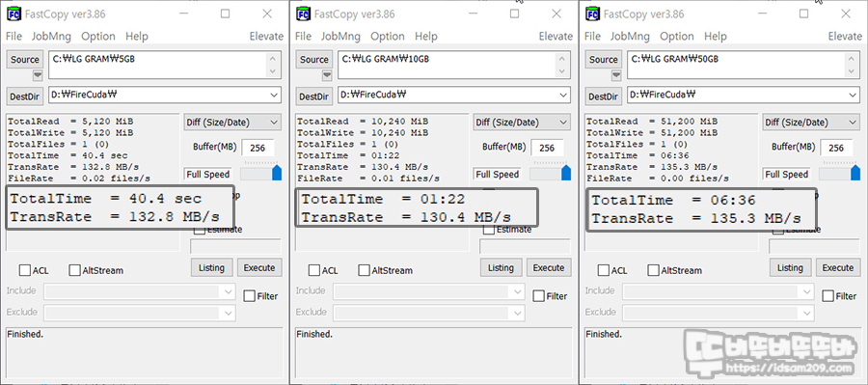Viewport: 868px width, 385px height.
Task: Toggle the AltStream checkbox in the 10GB window
Action: click(365, 270)
